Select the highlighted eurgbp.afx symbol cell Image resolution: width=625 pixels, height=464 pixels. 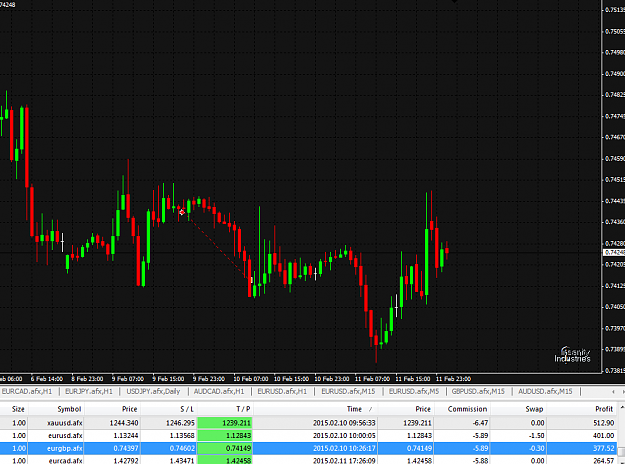[x=65, y=448]
